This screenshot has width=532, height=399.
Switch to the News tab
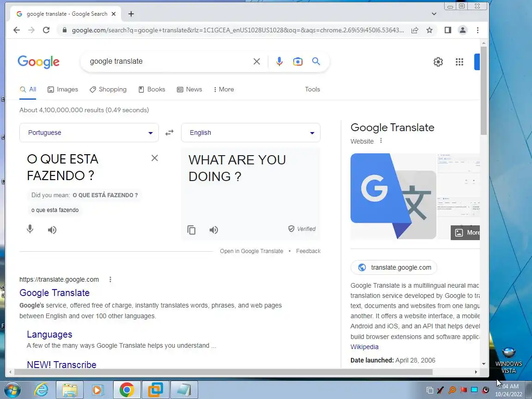[189, 89]
